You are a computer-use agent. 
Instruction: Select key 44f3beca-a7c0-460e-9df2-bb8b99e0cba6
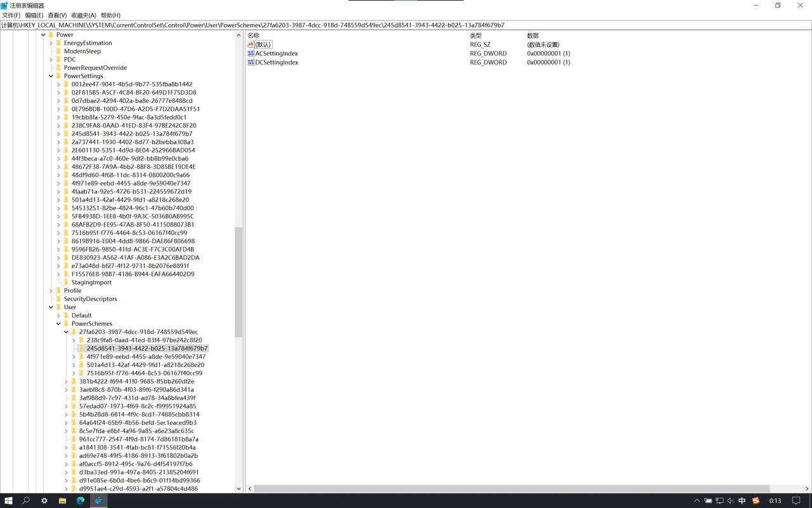click(x=130, y=159)
